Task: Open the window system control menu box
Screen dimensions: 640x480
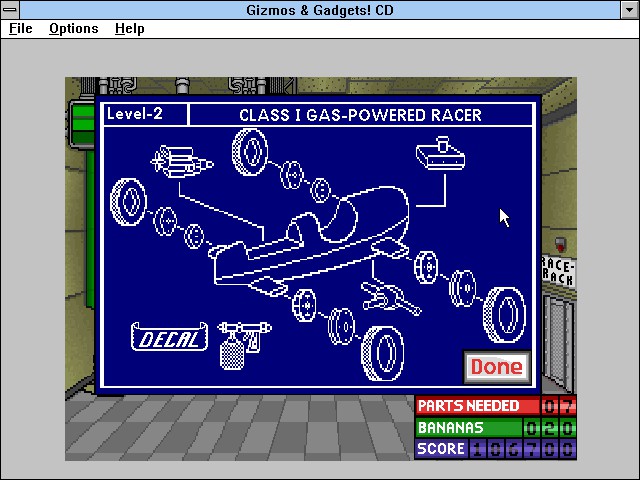Action: point(10,9)
